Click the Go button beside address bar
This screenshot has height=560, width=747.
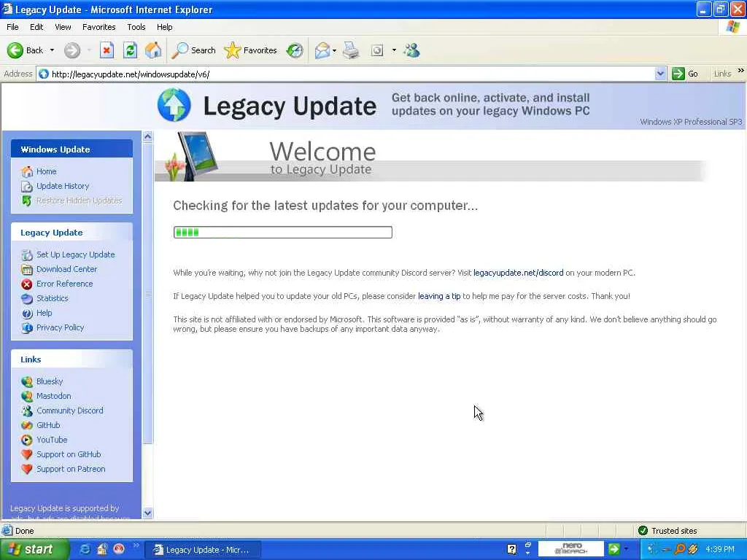(x=685, y=74)
